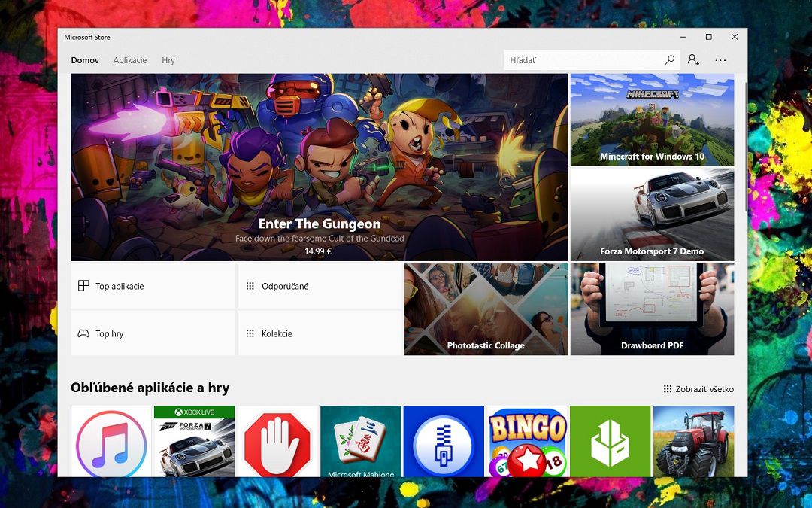
Task: Switch to the Aplikácie tab
Action: (130, 60)
